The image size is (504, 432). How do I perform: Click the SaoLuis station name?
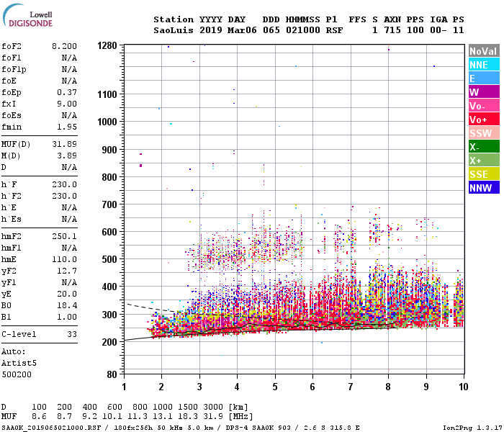point(174,30)
